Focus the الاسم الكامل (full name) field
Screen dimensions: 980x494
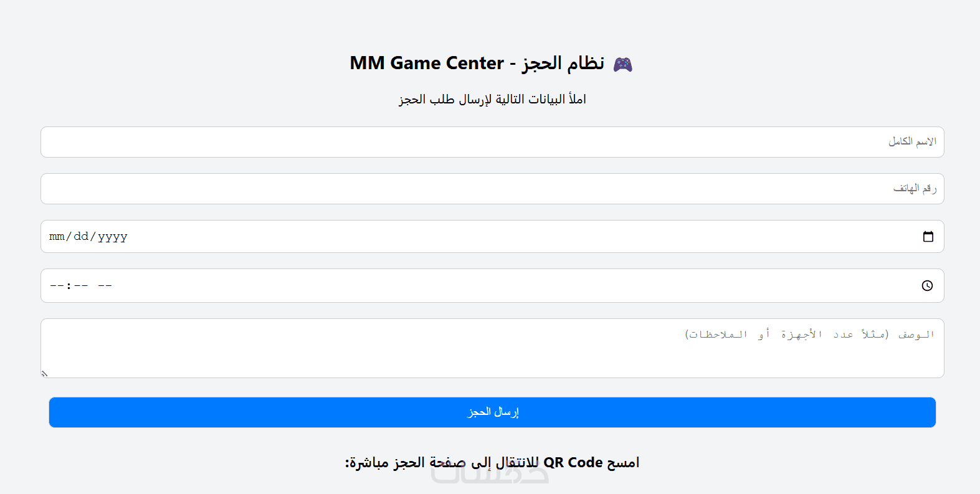coord(492,142)
